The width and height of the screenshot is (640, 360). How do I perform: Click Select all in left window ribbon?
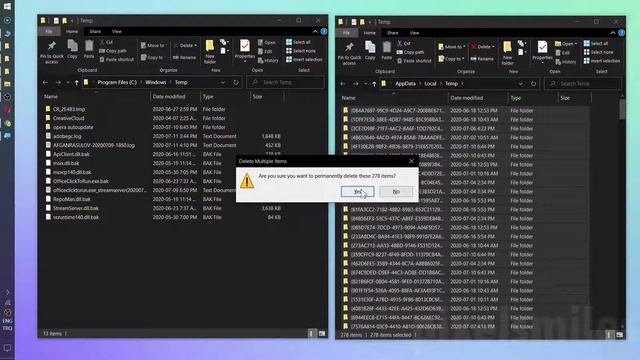tap(298, 42)
